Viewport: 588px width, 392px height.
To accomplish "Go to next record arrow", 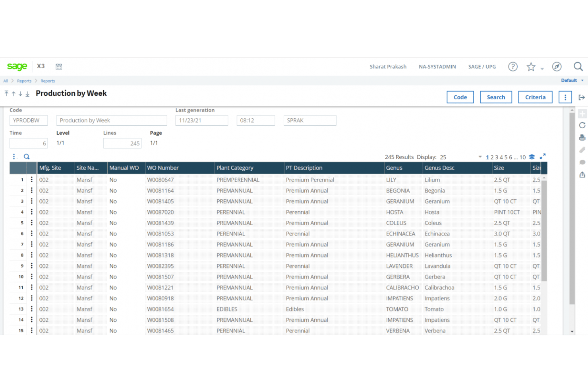I will 20,94.
